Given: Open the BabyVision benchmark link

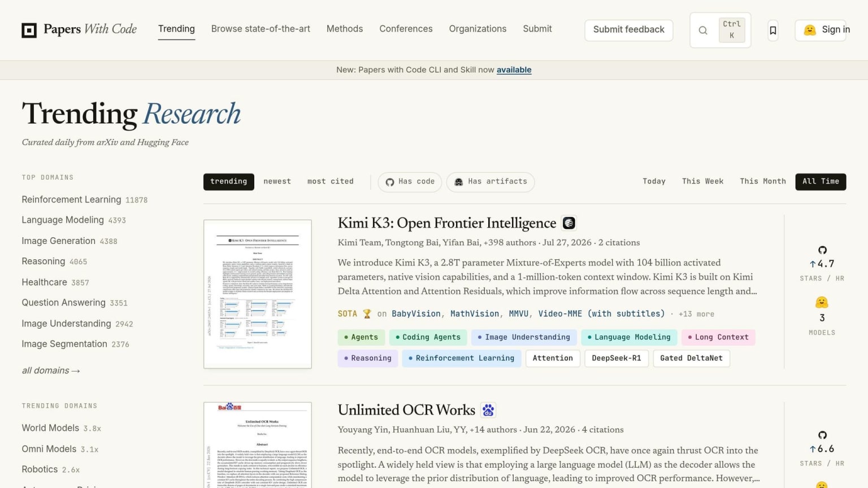Looking at the screenshot, I should 416,314.
